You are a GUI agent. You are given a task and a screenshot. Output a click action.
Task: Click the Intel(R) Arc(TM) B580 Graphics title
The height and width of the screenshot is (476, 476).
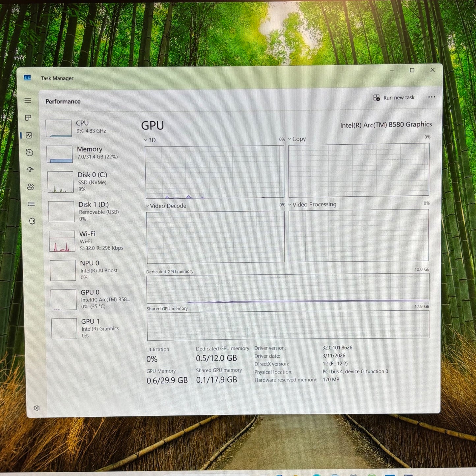click(386, 125)
